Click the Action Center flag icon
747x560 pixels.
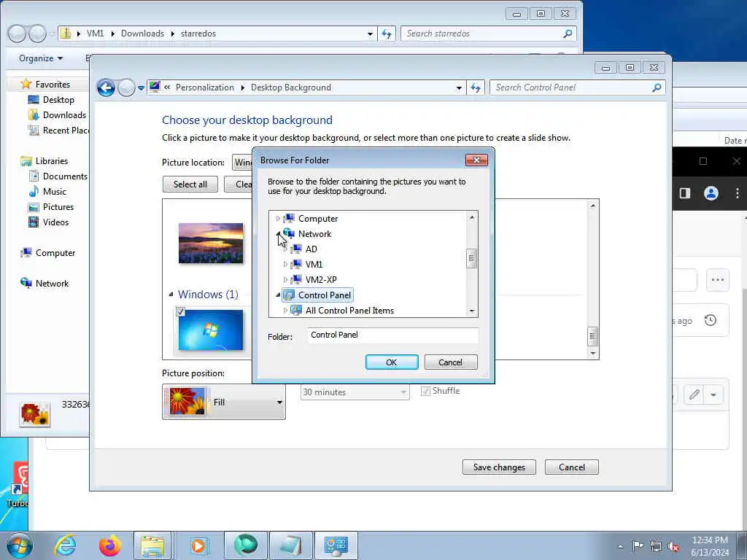click(x=638, y=546)
